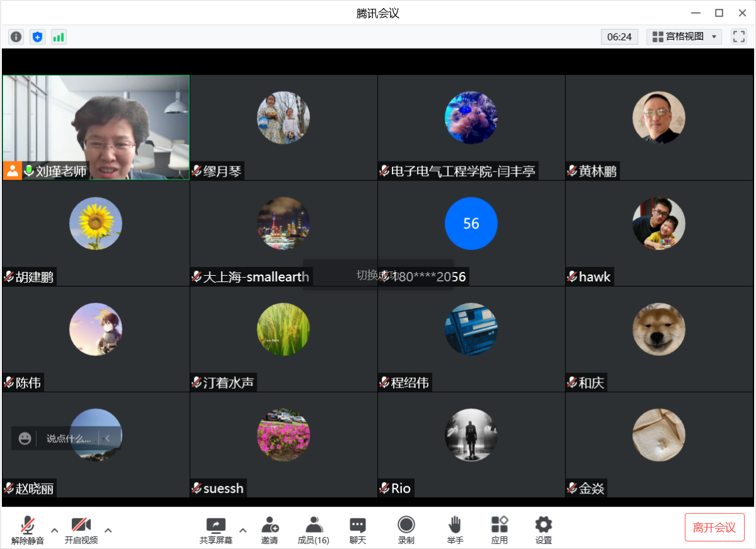This screenshot has height=549, width=756.
Task: Open the 宫格视图 layout dropdown
Action: tap(684, 37)
